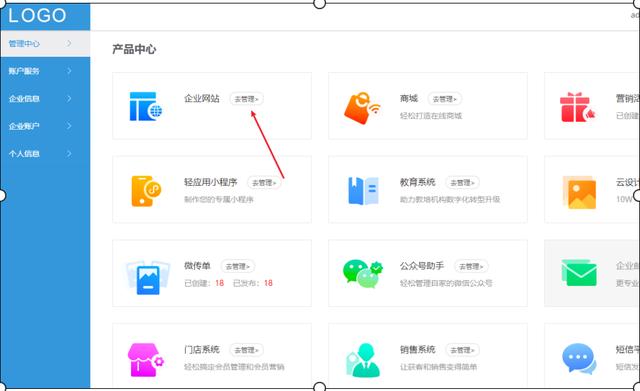Expand the 企业信息 sidebar chevron

(69, 98)
